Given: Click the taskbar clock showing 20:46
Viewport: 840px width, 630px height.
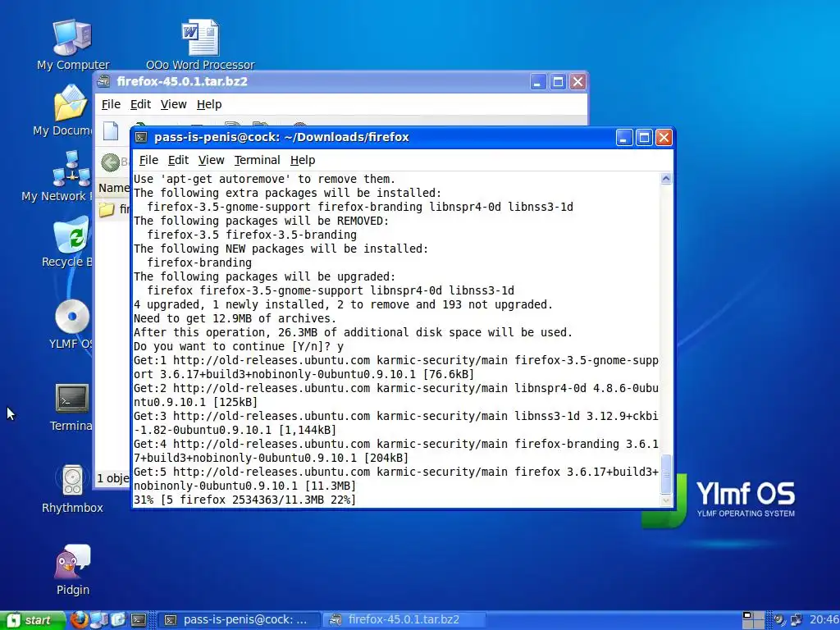Looking at the screenshot, I should (824, 620).
